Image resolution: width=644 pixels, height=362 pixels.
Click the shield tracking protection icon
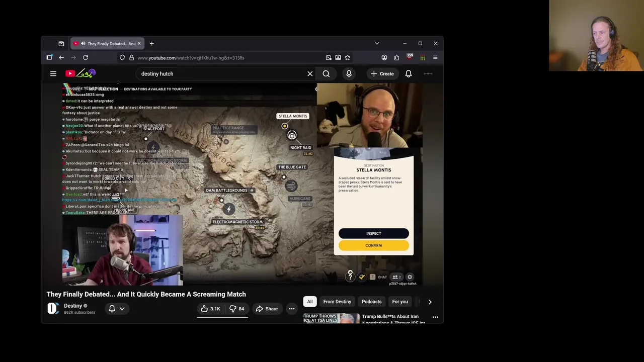click(x=122, y=58)
